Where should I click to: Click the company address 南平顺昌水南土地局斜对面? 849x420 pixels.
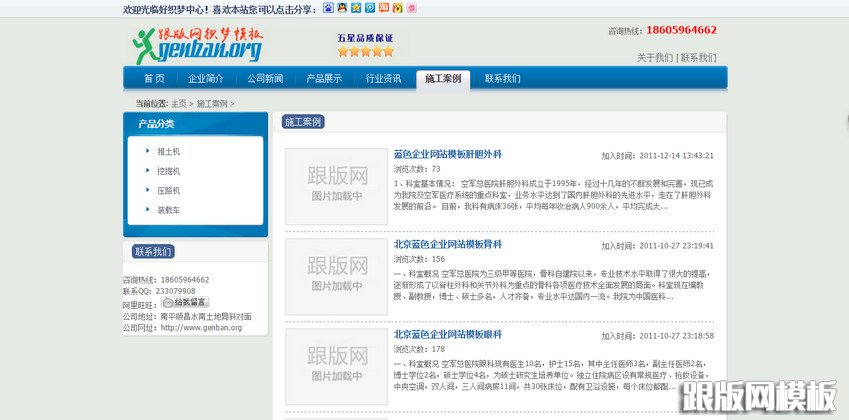(x=206, y=317)
